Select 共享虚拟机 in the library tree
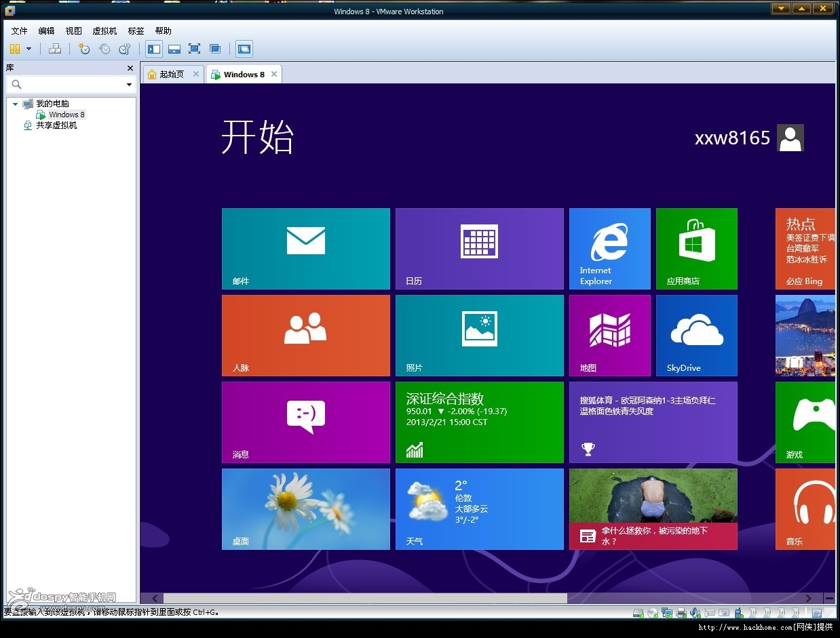 click(56, 125)
